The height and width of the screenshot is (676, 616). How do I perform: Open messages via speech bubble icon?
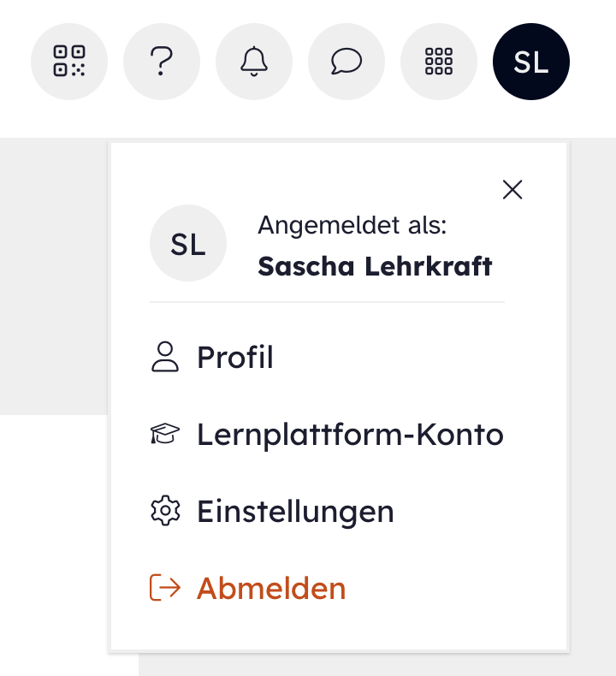(346, 62)
